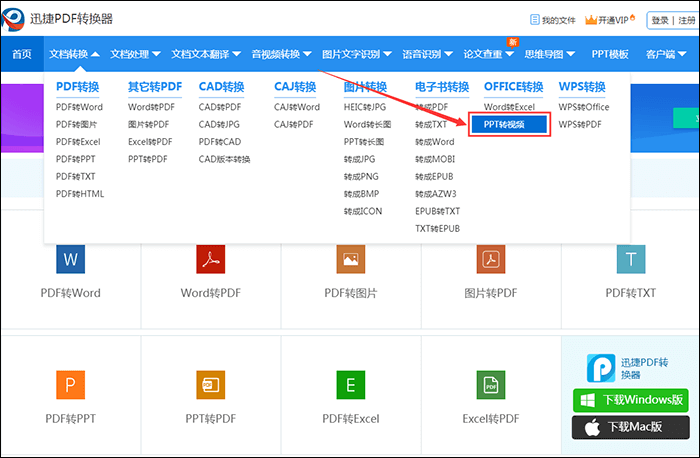Screen dimensions: 700x458
Task: Click the Excel转PDF icon
Action: [x=491, y=385]
